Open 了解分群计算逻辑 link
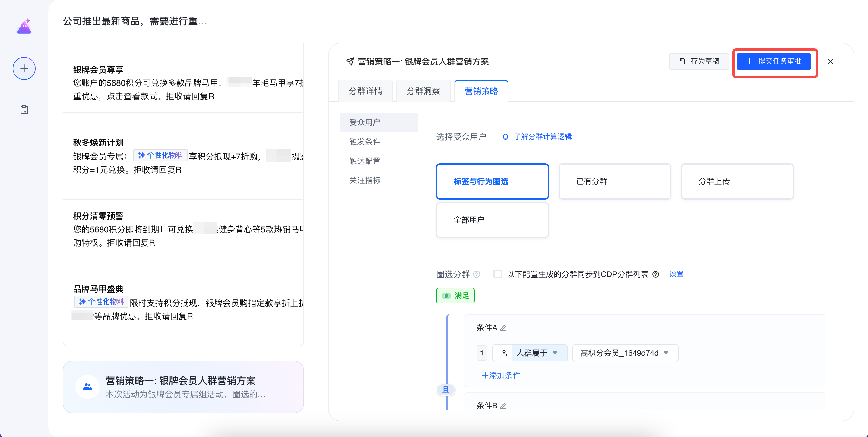868x437 pixels. pos(543,136)
